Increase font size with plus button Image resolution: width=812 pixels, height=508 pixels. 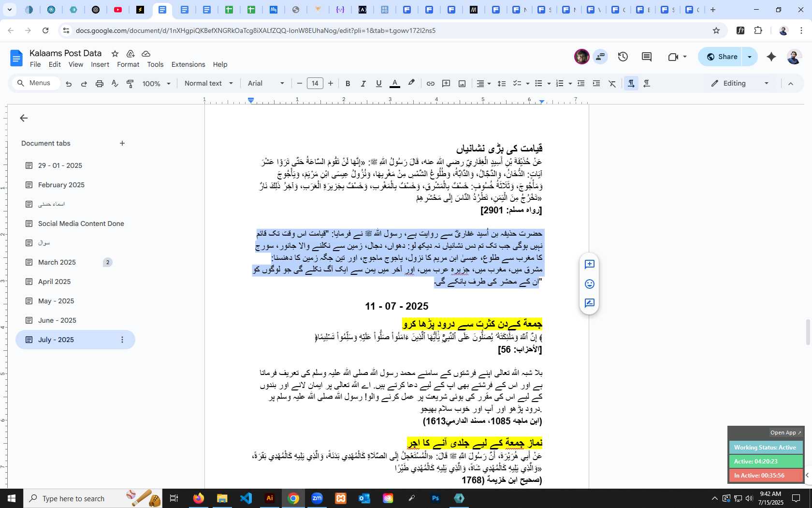coord(331,84)
